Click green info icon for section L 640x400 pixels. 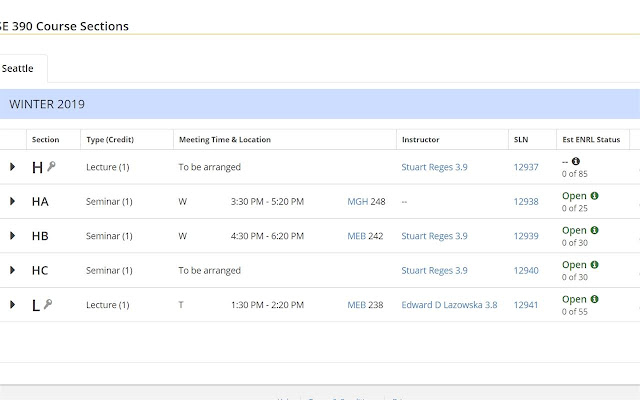(x=594, y=299)
